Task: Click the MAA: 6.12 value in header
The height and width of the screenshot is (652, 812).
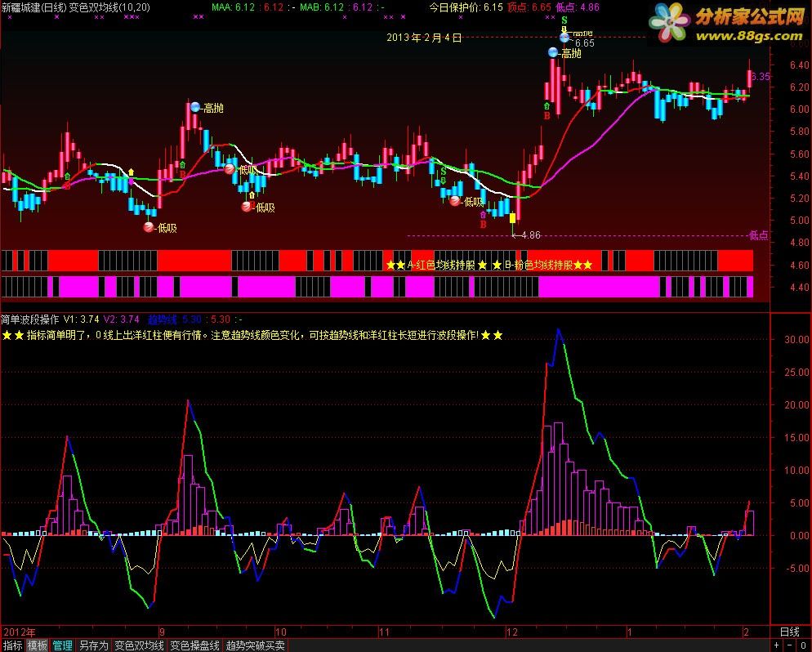Action: tap(233, 7)
